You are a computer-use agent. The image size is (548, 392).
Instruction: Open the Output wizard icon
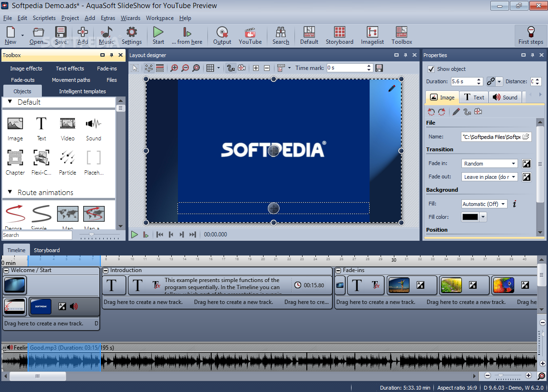pyautogui.click(x=222, y=36)
